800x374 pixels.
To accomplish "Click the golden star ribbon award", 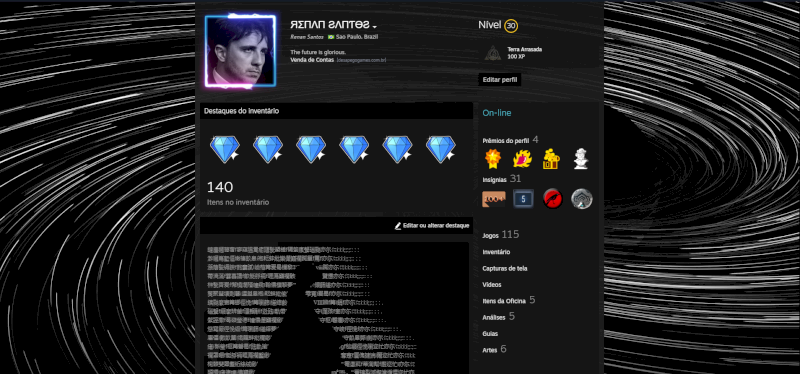I will [493, 159].
